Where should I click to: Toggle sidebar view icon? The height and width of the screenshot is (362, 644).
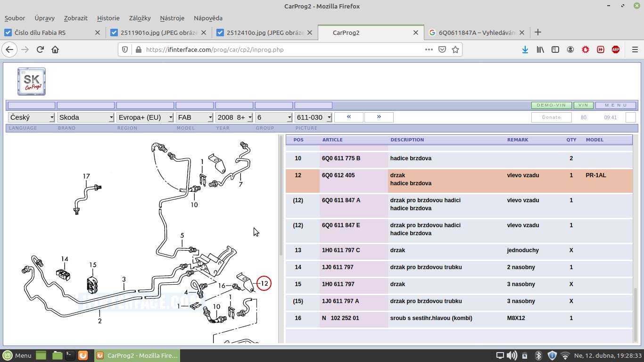point(555,49)
